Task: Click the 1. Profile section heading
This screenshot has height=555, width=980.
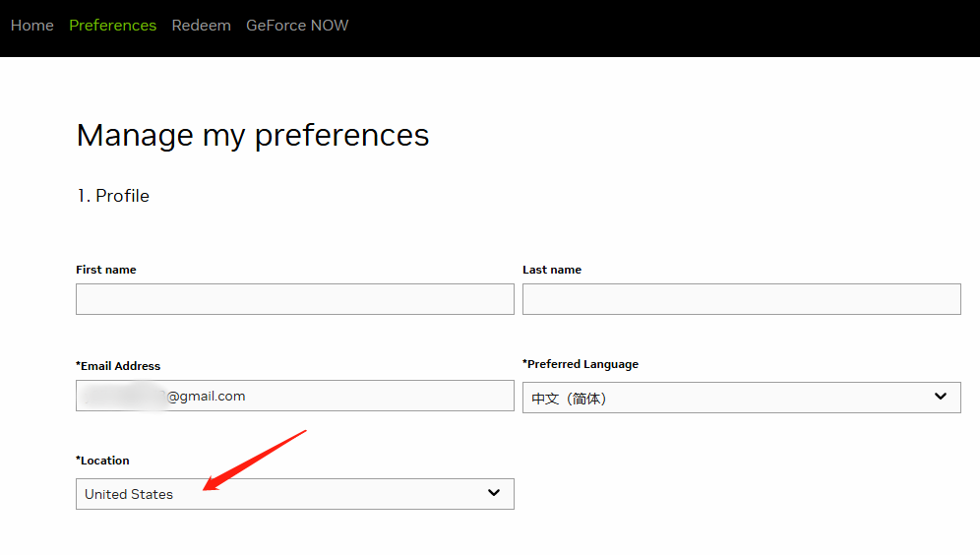Action: 113,196
